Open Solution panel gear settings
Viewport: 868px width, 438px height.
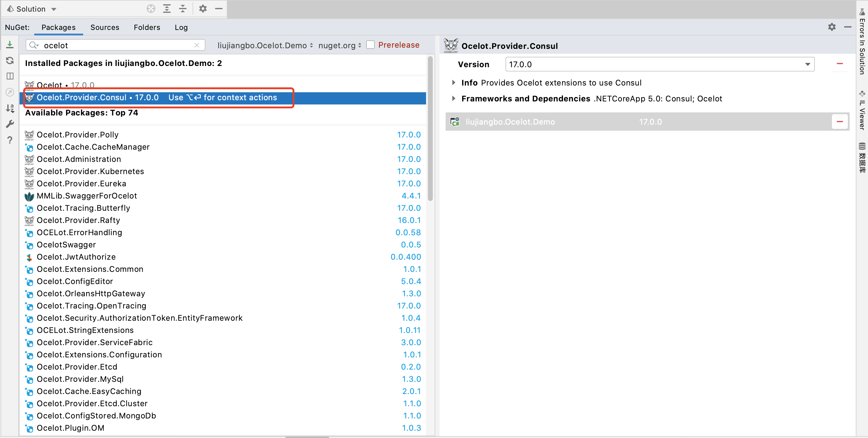point(203,9)
